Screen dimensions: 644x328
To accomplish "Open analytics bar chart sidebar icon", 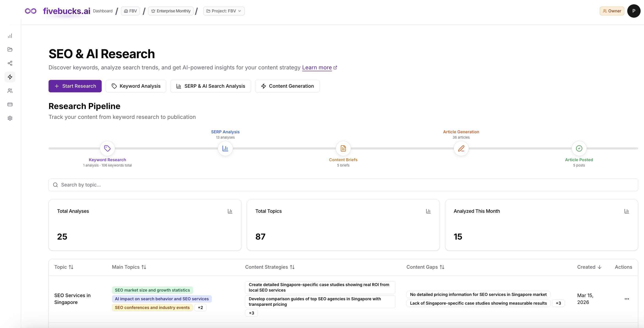I will pos(10,36).
